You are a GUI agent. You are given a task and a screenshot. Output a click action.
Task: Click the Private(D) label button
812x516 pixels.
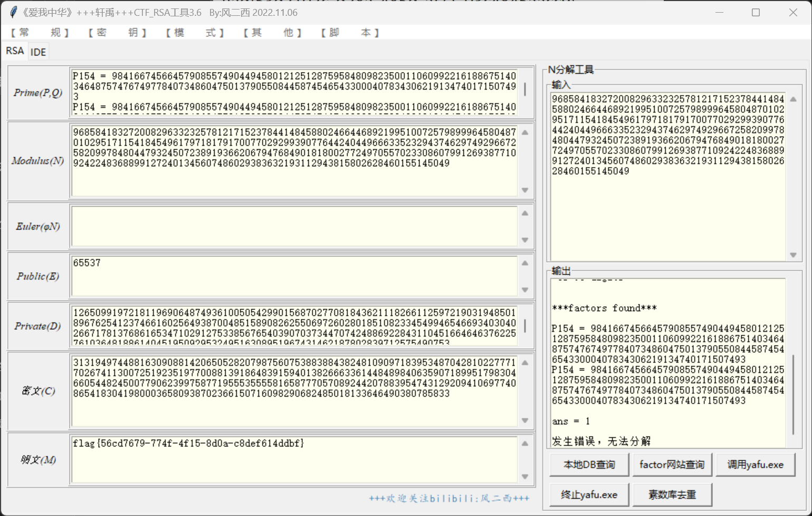click(x=38, y=326)
